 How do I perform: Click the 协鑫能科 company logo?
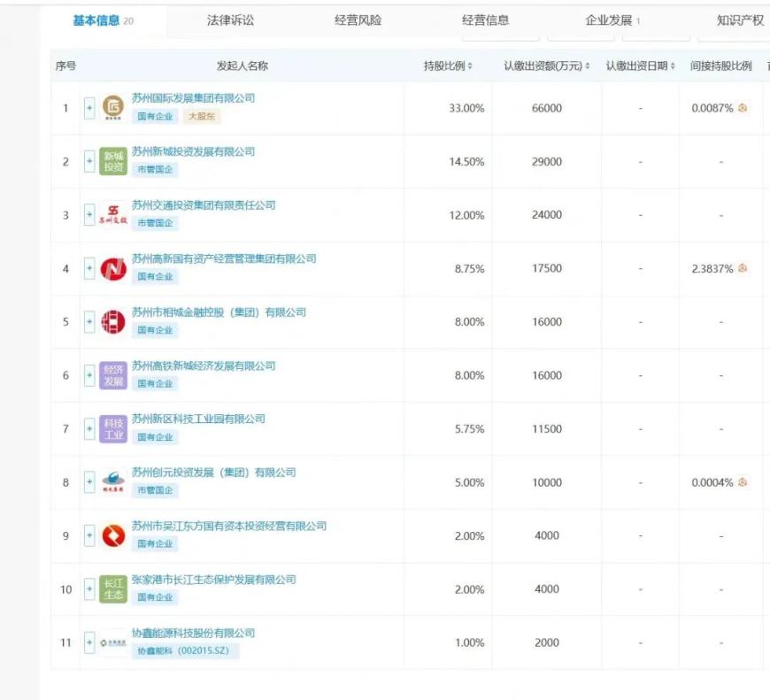pyautogui.click(x=113, y=642)
